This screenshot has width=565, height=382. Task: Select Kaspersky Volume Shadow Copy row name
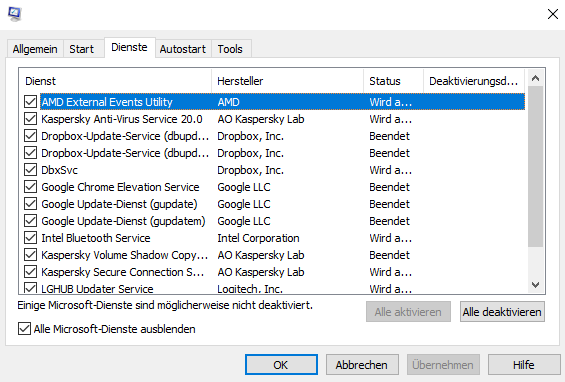coord(125,255)
